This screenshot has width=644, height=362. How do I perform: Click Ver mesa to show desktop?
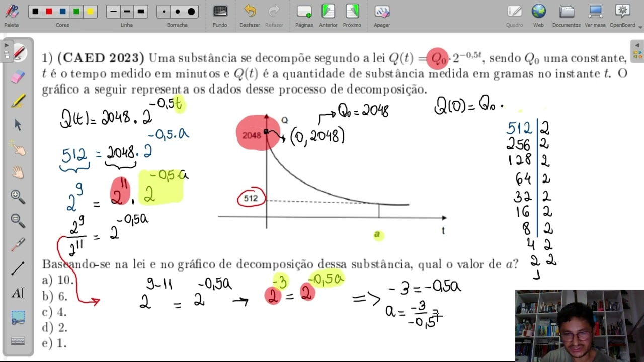(595, 15)
